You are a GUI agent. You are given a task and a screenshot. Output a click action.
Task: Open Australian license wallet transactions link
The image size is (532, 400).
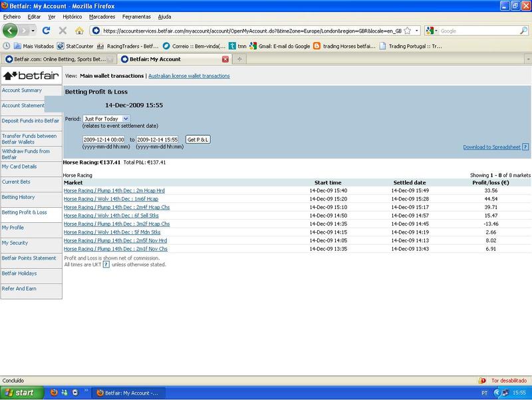coord(189,76)
